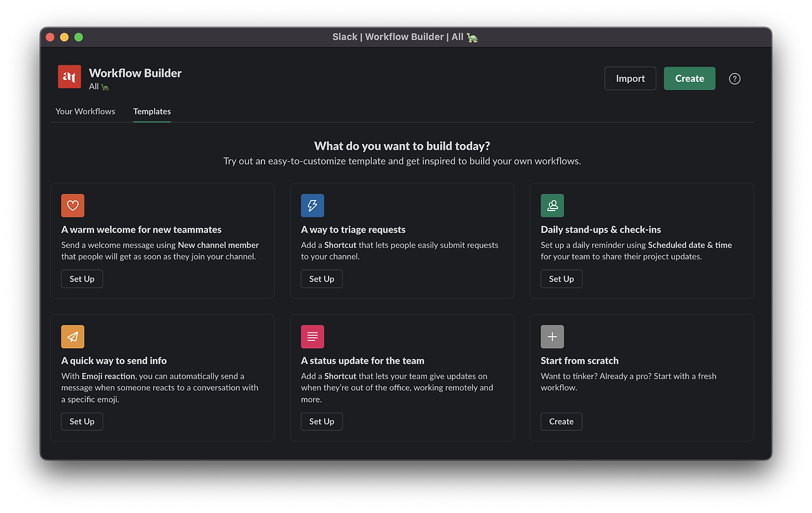
Task: Click the green Create button in header
Action: [x=690, y=79]
